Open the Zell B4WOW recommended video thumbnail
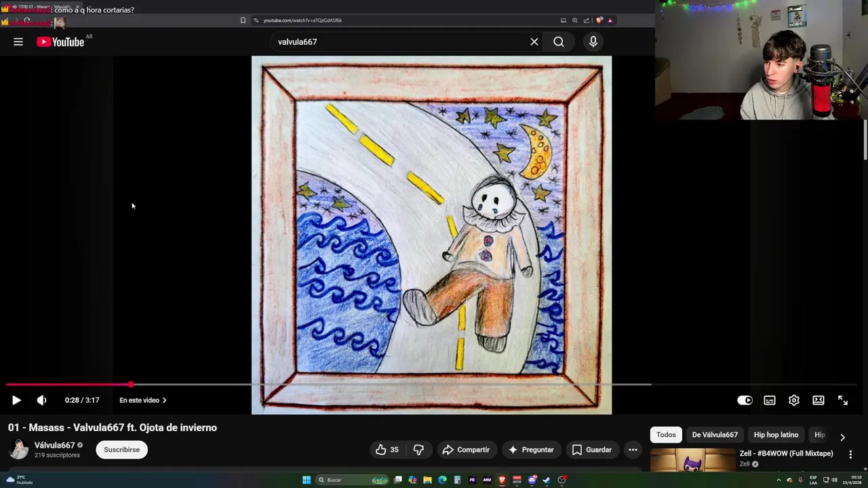 click(x=692, y=460)
